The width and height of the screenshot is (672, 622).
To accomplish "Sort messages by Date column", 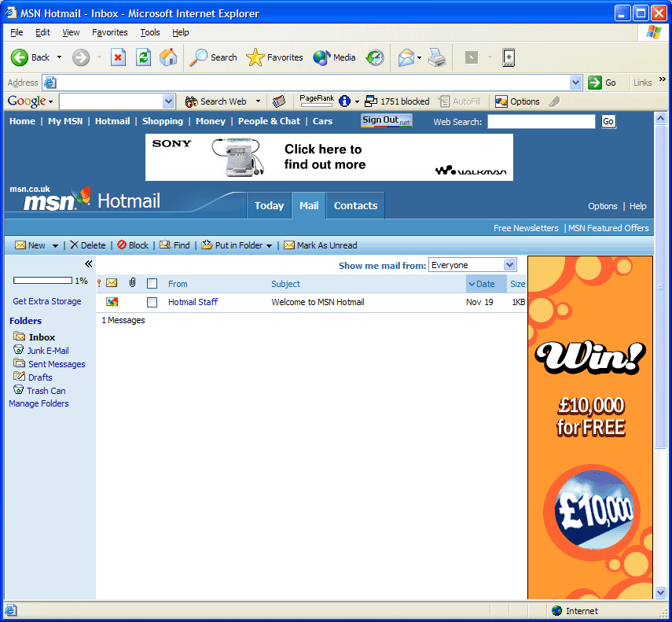I will point(486,284).
